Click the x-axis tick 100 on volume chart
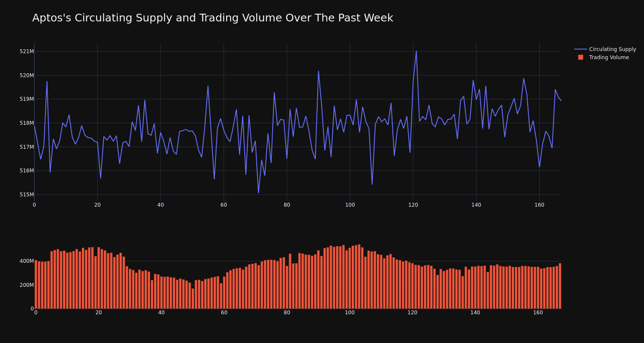Image resolution: width=644 pixels, height=343 pixels. coord(350,313)
